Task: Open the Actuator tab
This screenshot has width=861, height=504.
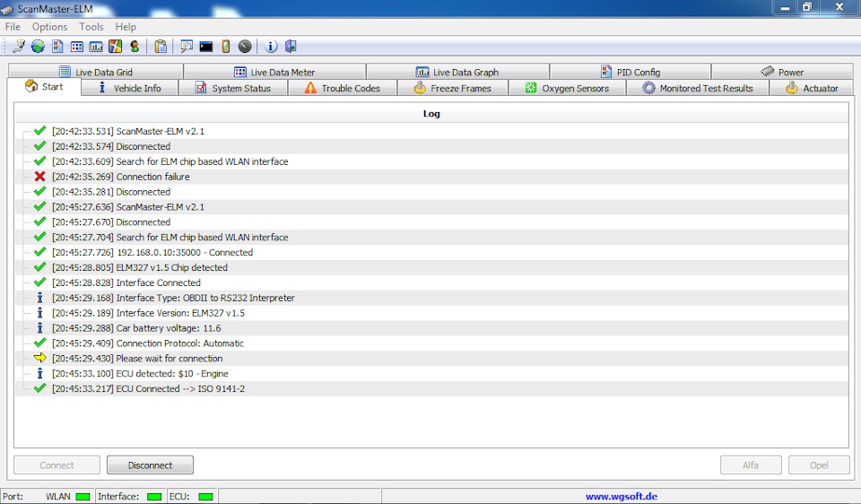Action: pyautogui.click(x=812, y=88)
